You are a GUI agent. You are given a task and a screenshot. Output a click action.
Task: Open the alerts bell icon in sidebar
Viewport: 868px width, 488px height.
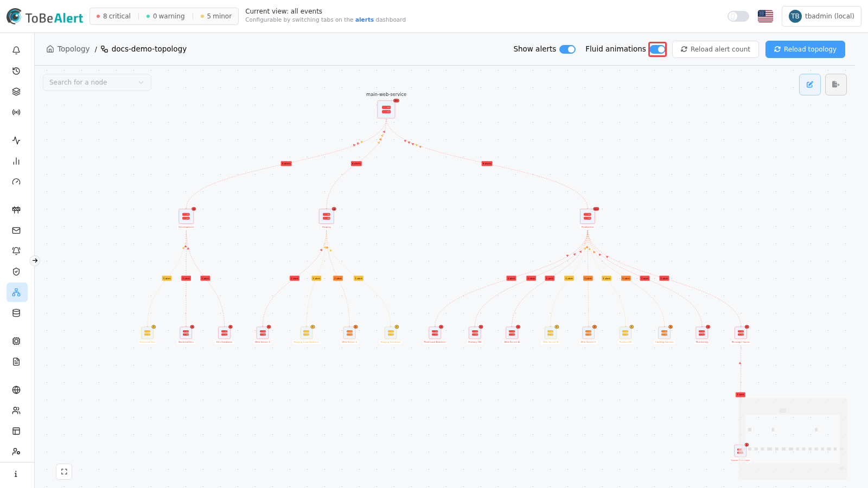coord(16,50)
